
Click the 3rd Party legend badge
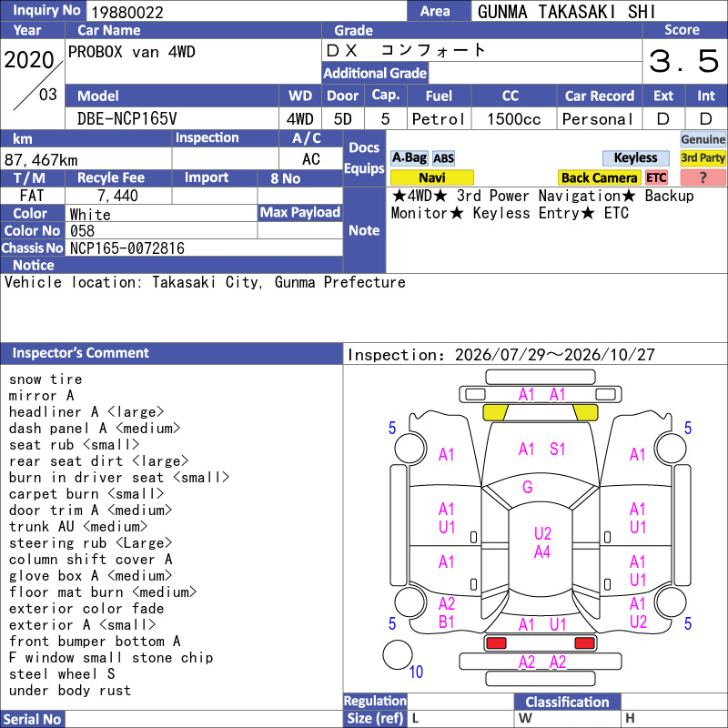tap(703, 157)
